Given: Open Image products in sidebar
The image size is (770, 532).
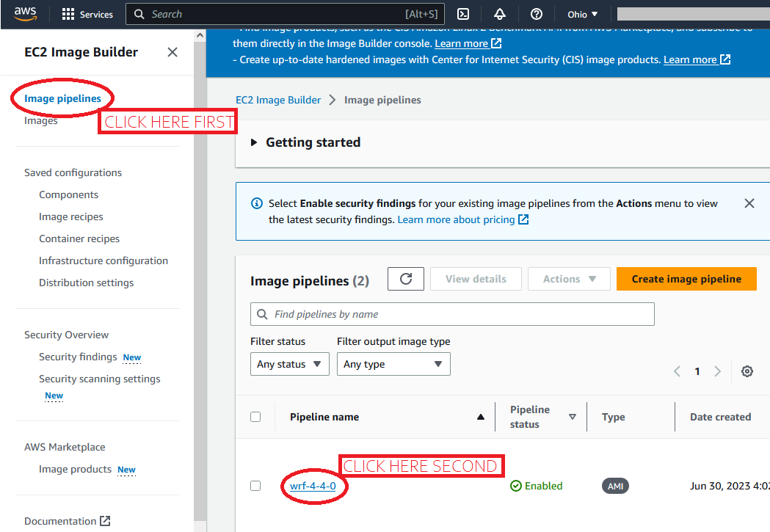Looking at the screenshot, I should [x=75, y=469].
